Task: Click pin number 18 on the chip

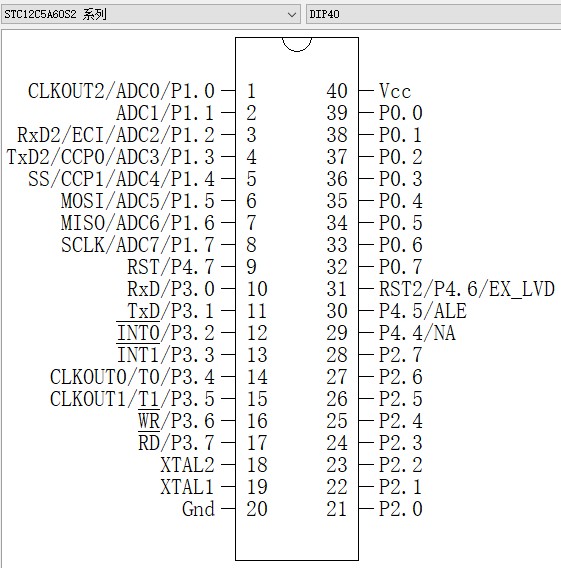Action: [x=257, y=465]
